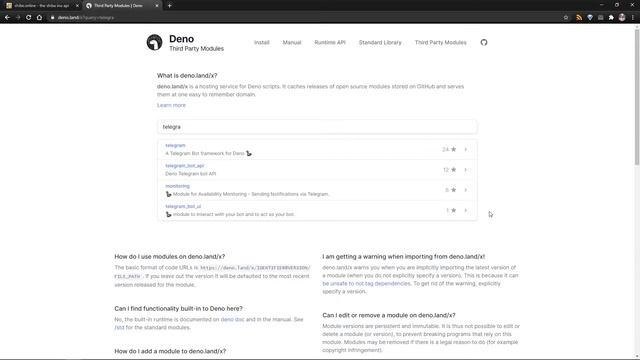Open the Manual menu item
The width and height of the screenshot is (640, 360).
292,42
